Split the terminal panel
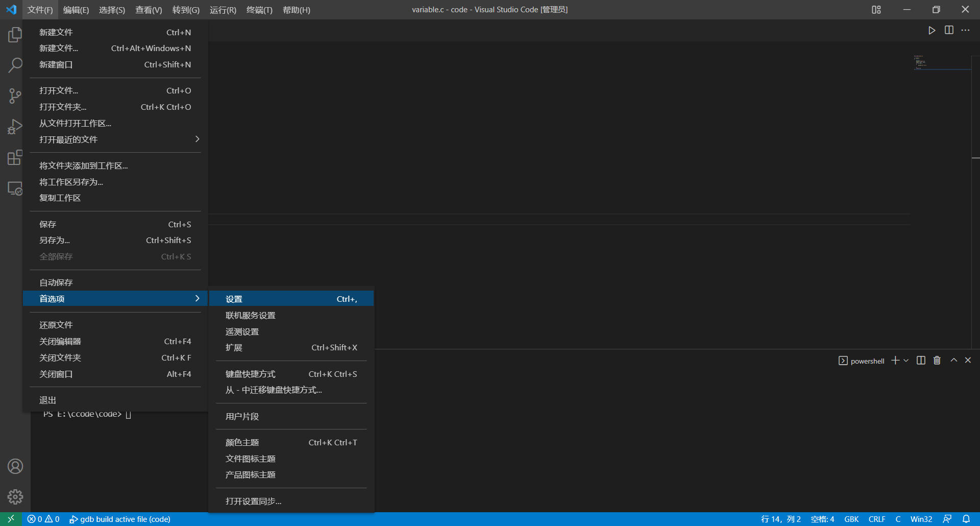Viewport: 980px width, 526px height. [921, 361]
